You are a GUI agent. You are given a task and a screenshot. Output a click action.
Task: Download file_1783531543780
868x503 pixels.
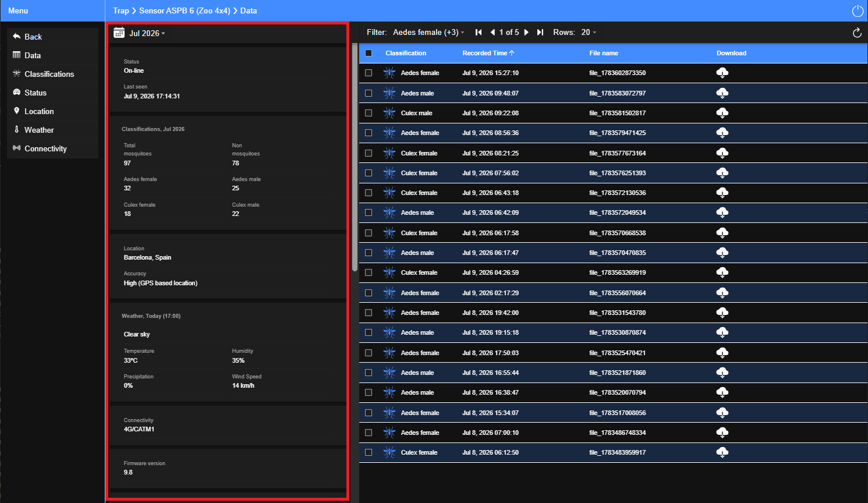click(x=722, y=313)
